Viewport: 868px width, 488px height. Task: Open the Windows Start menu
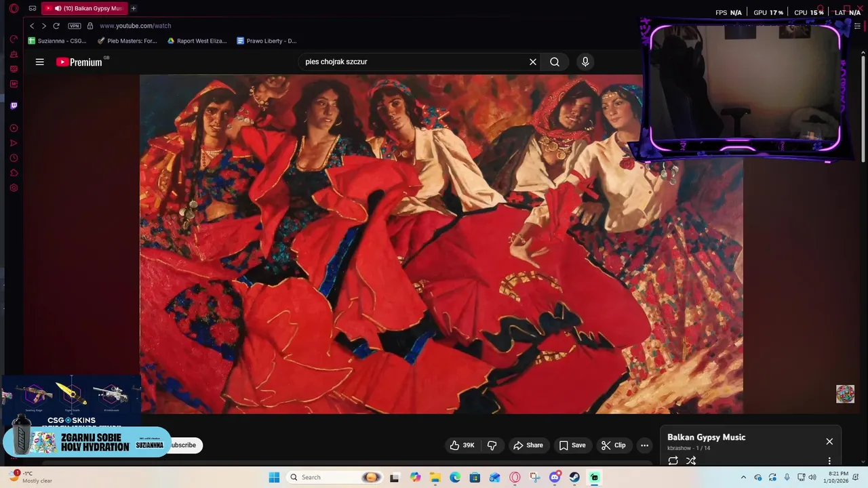point(274,477)
